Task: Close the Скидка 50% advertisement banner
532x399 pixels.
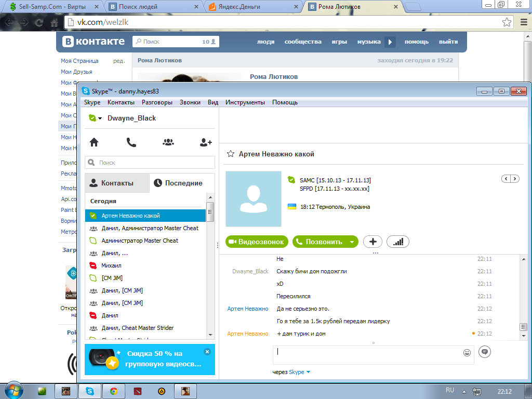Action: click(207, 352)
